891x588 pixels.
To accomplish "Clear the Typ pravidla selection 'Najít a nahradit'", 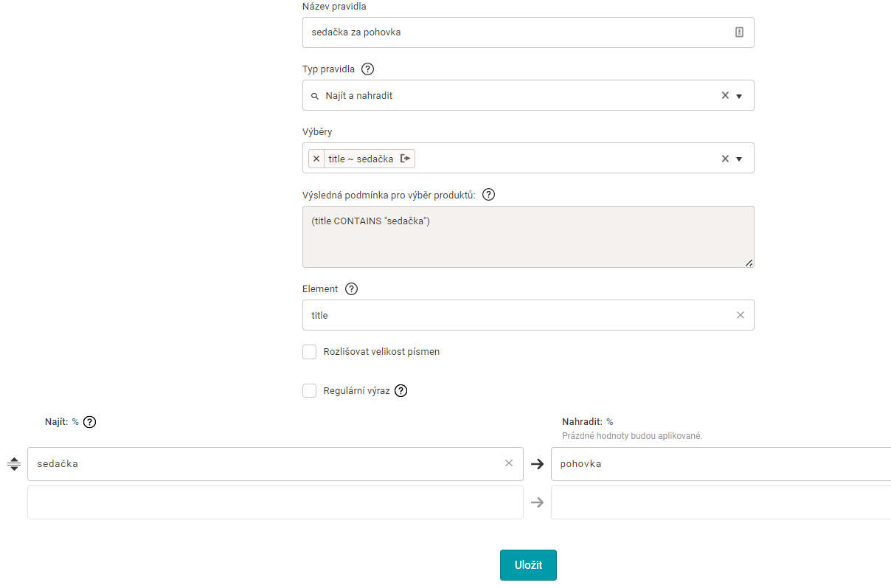I will point(724,96).
